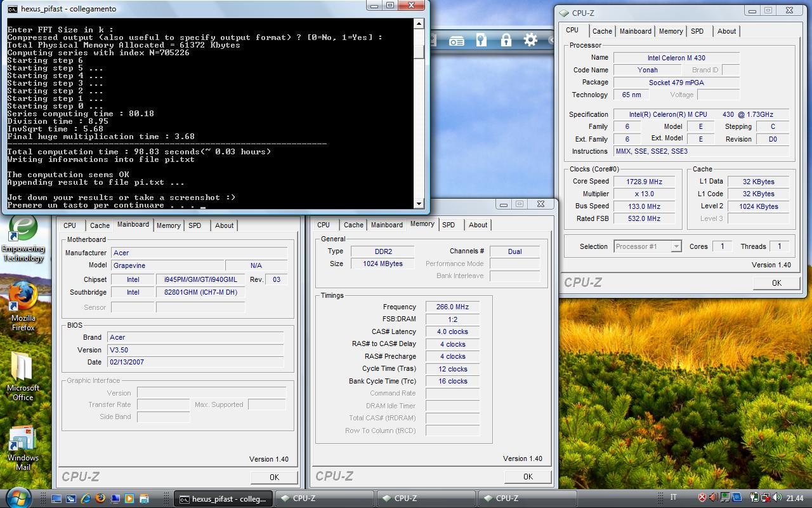Viewport: 812px width, 508px height.
Task: Click the red muted speaker tray icon
Action: point(713,498)
